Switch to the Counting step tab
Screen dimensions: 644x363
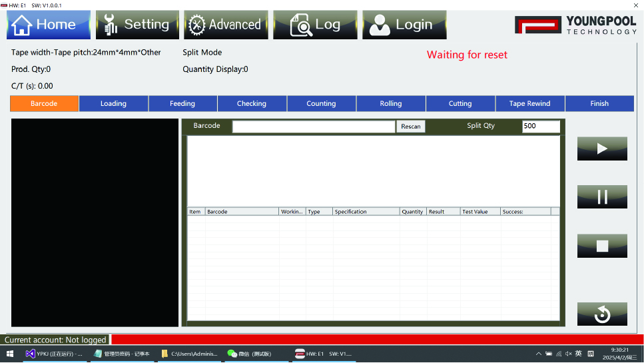point(321,103)
